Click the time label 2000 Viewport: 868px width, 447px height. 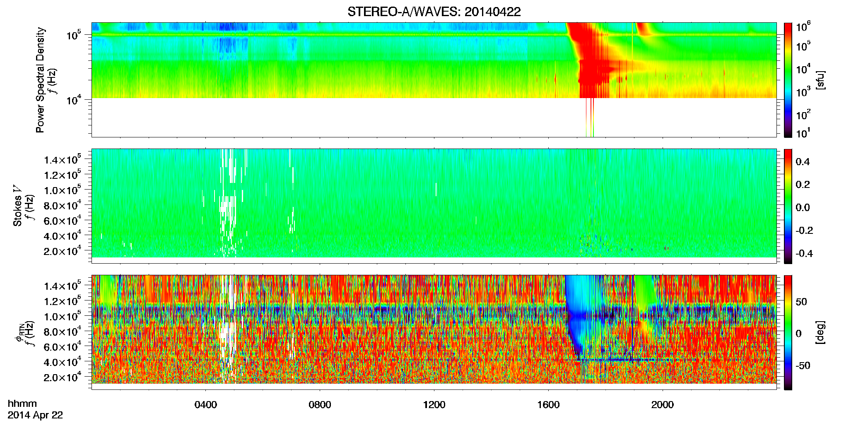tap(663, 405)
